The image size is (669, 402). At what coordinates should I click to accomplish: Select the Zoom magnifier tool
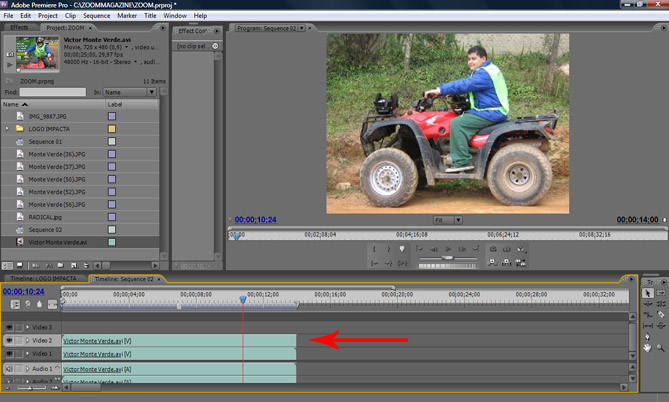click(x=660, y=348)
